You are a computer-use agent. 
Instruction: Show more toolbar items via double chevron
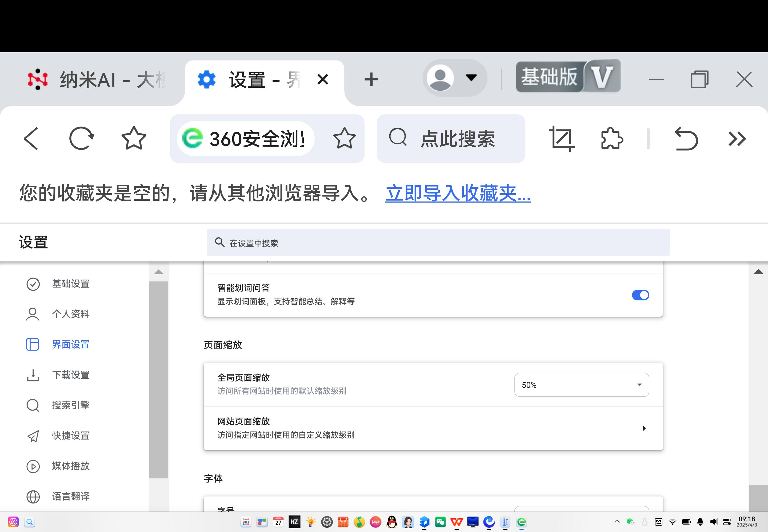[737, 139]
